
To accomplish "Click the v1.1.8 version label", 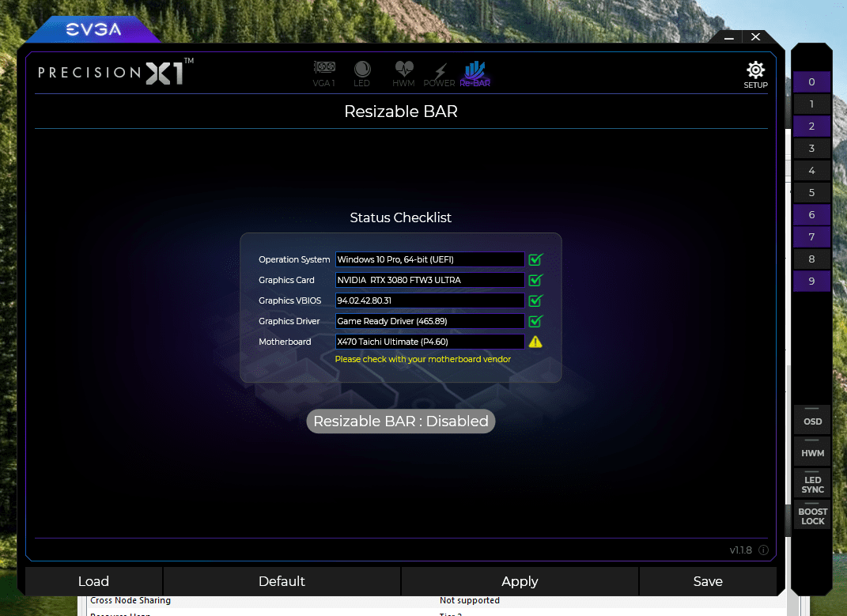I will pyautogui.click(x=740, y=550).
